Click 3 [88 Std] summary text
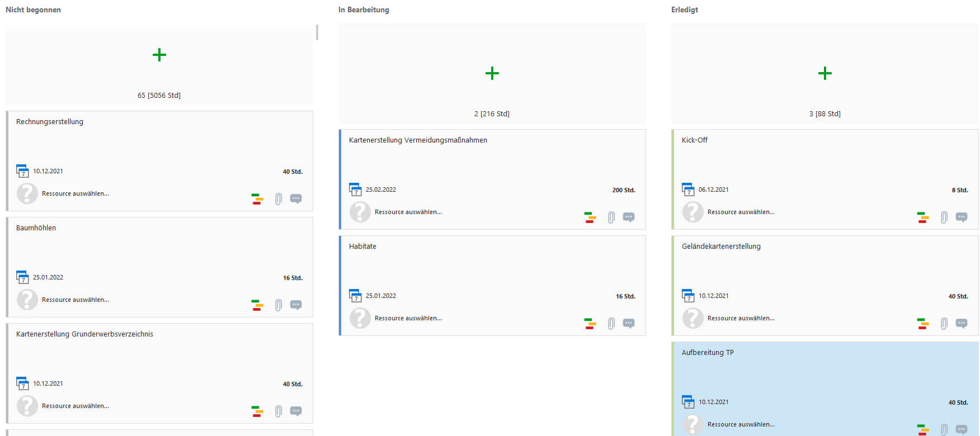Viewport: 980px width, 436px height. (x=824, y=114)
